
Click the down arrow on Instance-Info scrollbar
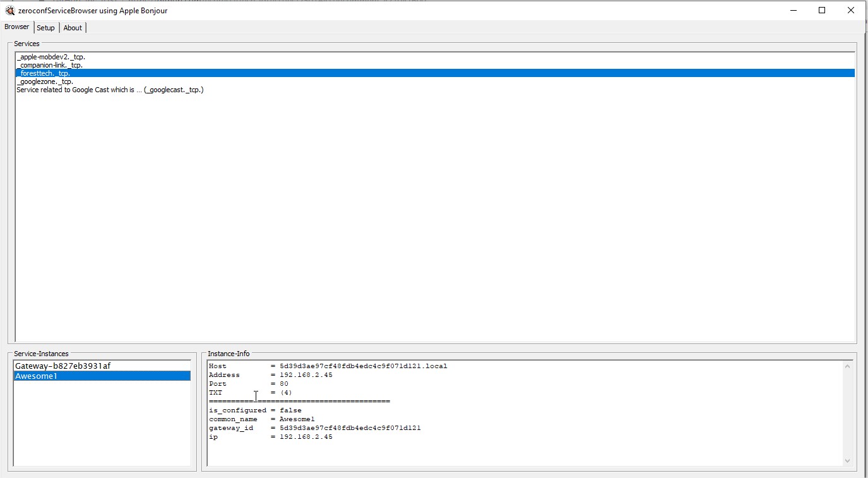pyautogui.click(x=848, y=460)
